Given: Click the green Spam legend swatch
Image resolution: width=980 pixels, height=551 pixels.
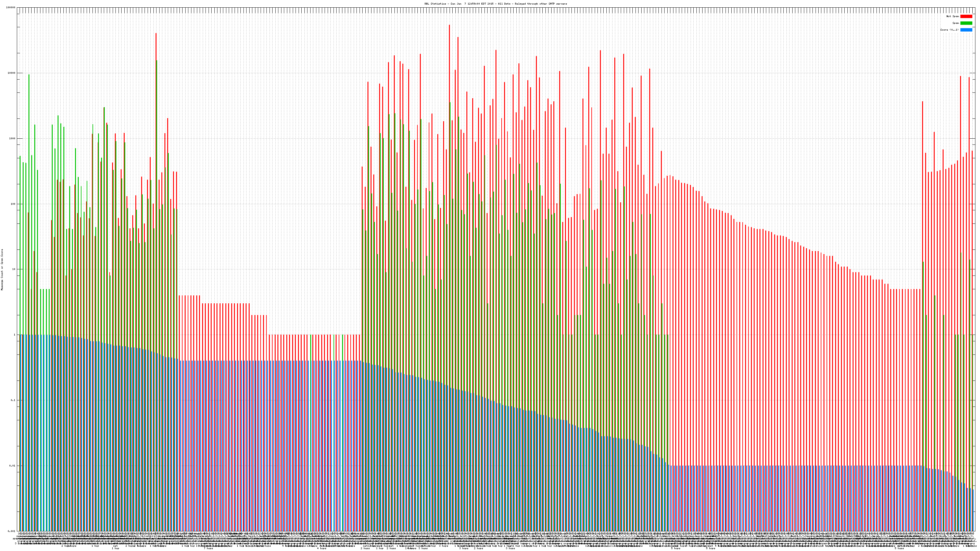Looking at the screenshot, I should [x=966, y=23].
